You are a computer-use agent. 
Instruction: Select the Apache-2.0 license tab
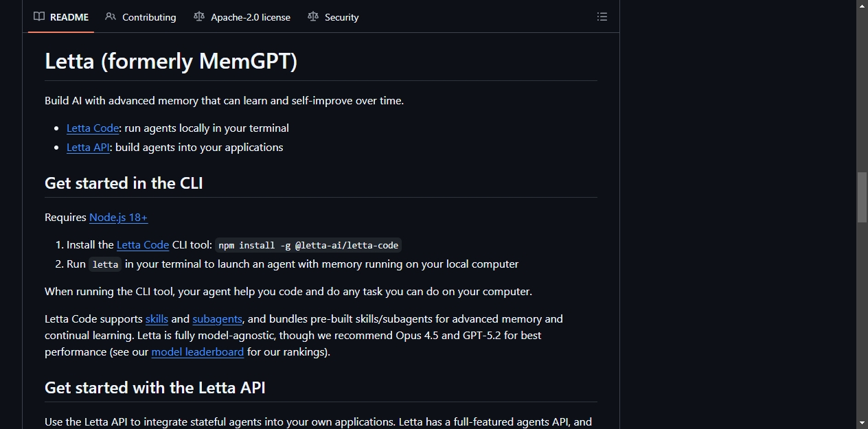tap(242, 16)
